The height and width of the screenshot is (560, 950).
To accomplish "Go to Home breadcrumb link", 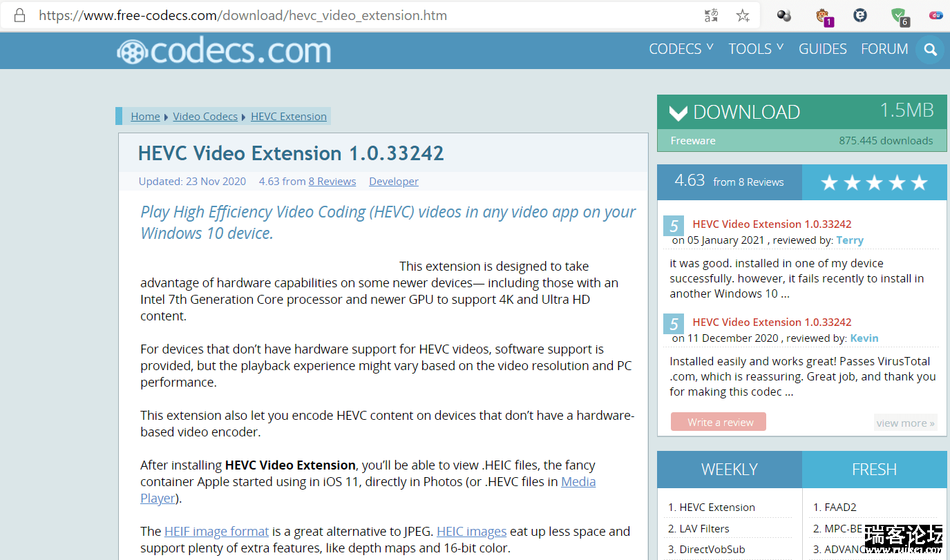I will click(x=145, y=116).
